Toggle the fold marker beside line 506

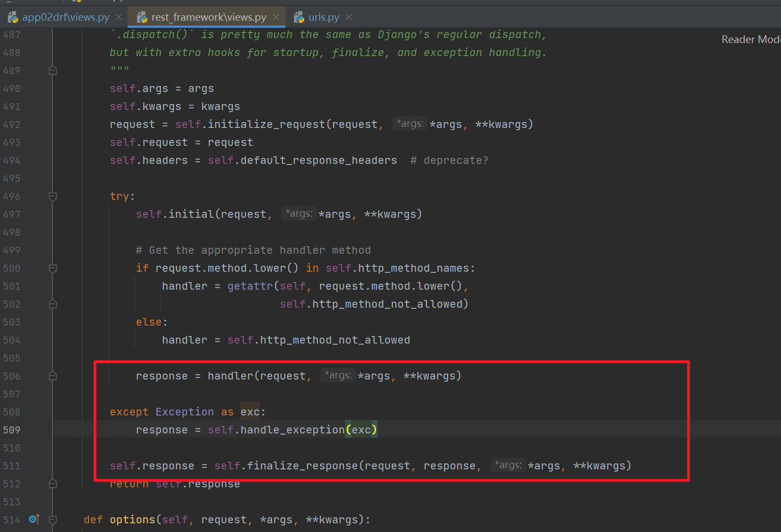click(52, 376)
